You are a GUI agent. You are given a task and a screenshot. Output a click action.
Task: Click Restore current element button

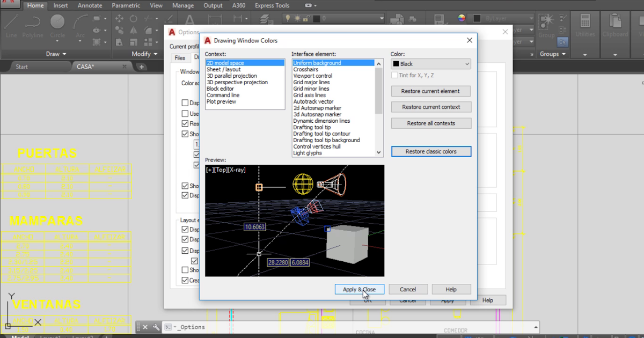(431, 91)
